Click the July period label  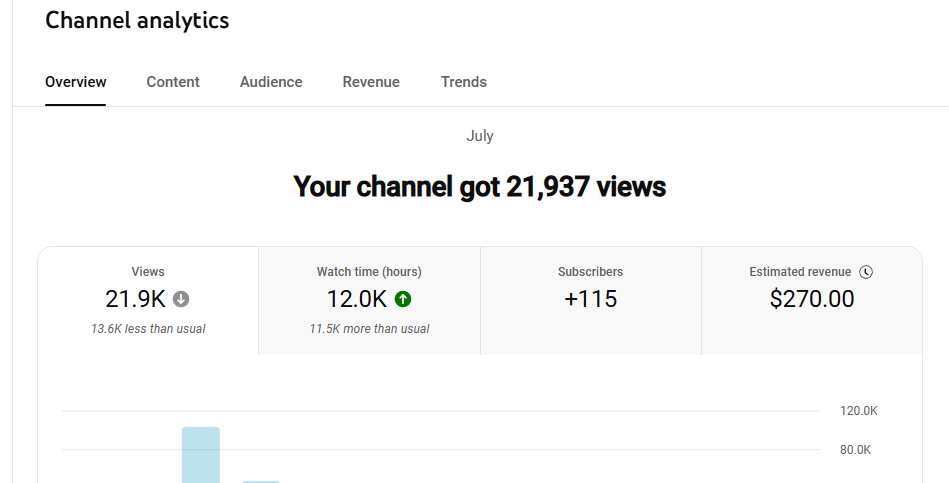pyautogui.click(x=480, y=136)
